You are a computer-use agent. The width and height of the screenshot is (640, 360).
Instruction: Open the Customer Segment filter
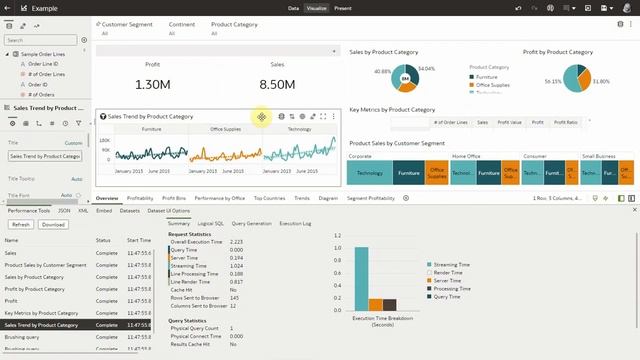[127, 24]
